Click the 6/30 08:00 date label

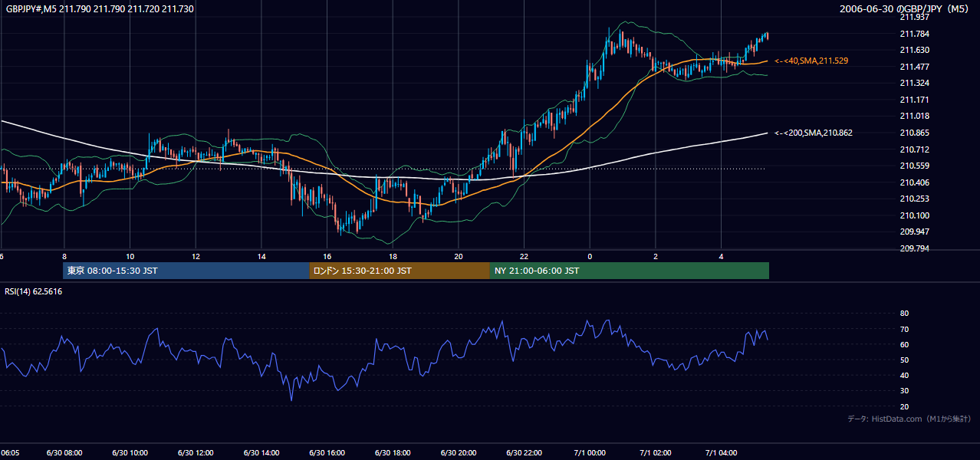(64, 453)
